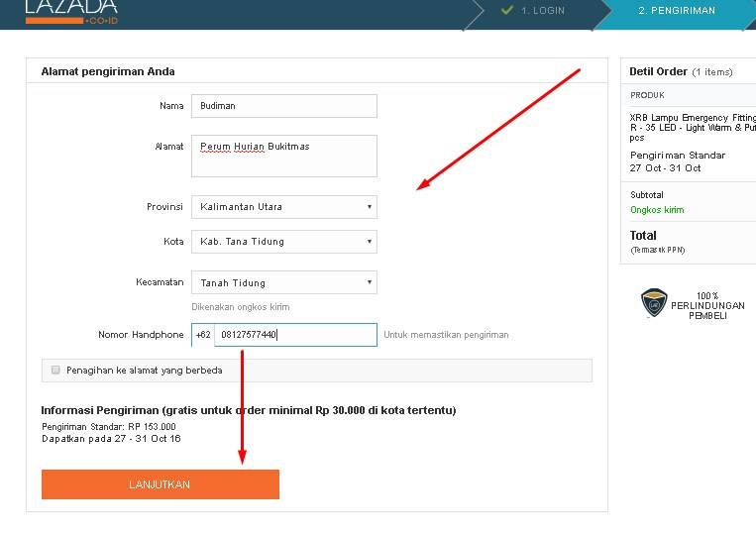Screen dimensions: 756x534
Task: Click the Dapatkan pada 27 - 31 Oct 16 text
Action: click(111, 439)
